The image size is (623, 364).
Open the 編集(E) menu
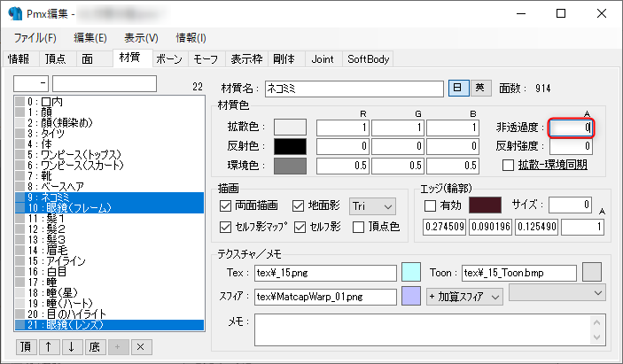click(90, 38)
